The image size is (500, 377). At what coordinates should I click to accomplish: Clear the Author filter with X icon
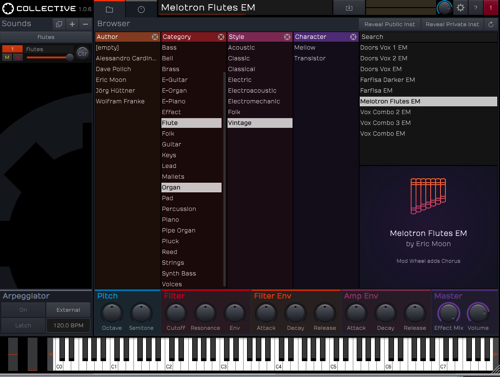point(155,37)
